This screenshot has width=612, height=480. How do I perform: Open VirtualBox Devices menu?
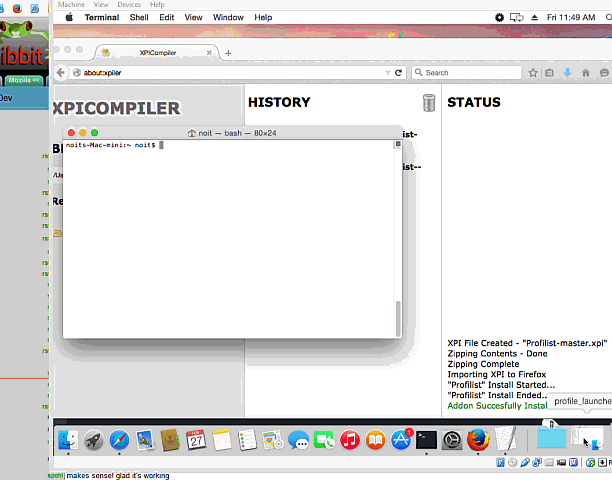point(129,5)
